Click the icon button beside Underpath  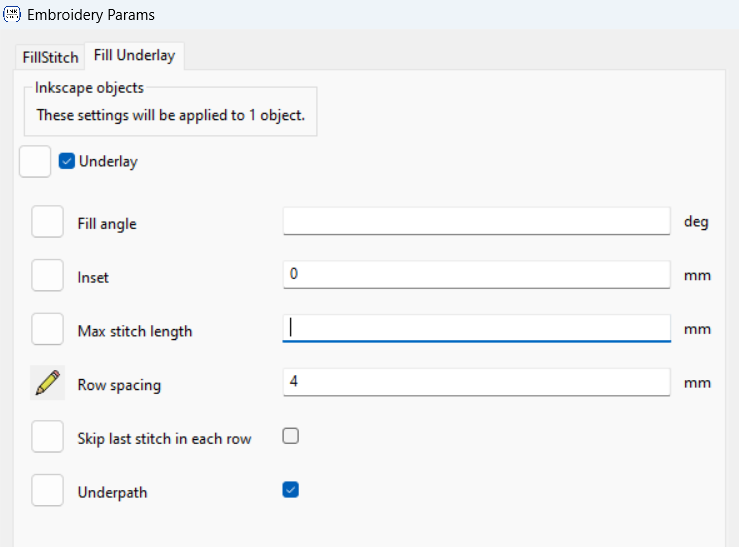(48, 490)
